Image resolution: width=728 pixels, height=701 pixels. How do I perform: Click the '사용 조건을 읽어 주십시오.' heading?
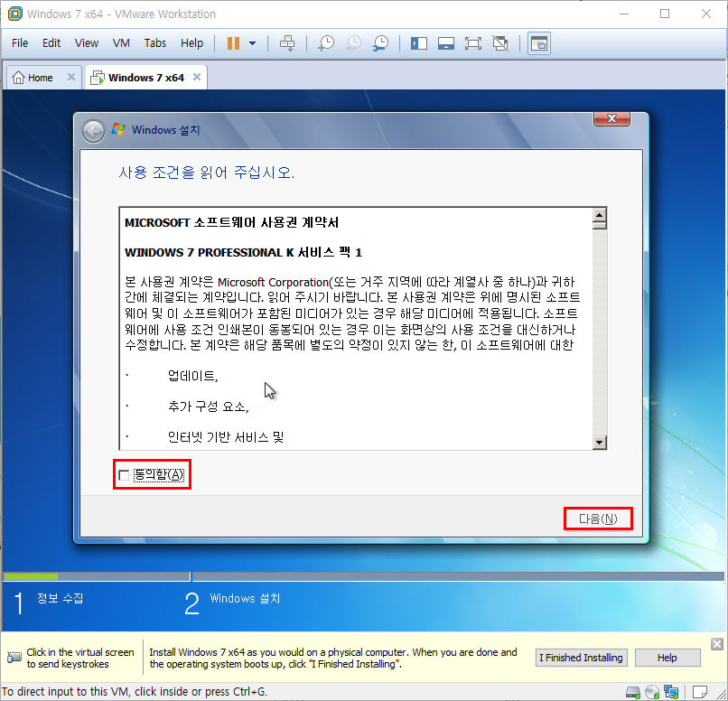[207, 173]
